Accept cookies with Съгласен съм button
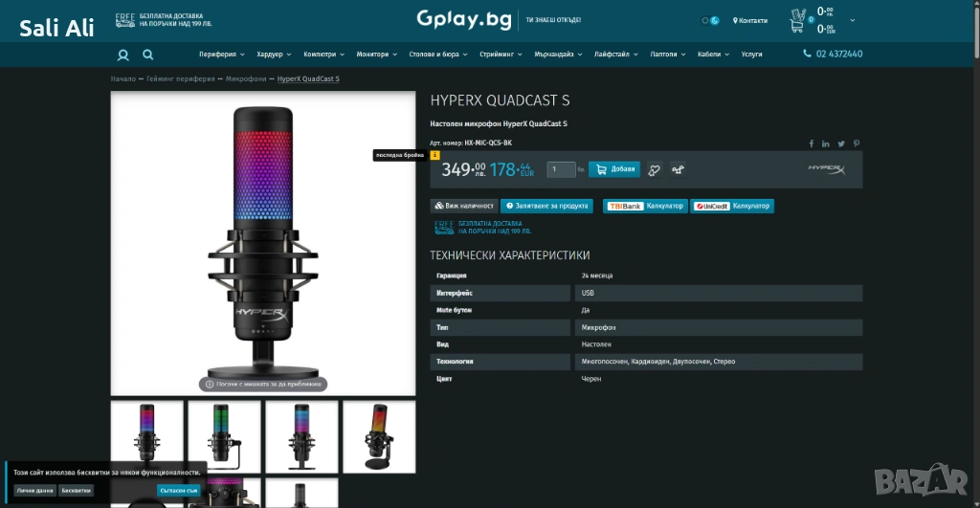Image resolution: width=980 pixels, height=508 pixels. pos(178,490)
